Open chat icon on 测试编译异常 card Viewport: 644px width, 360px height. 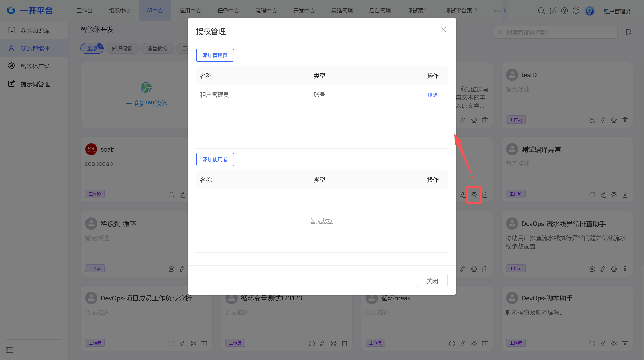click(x=592, y=195)
